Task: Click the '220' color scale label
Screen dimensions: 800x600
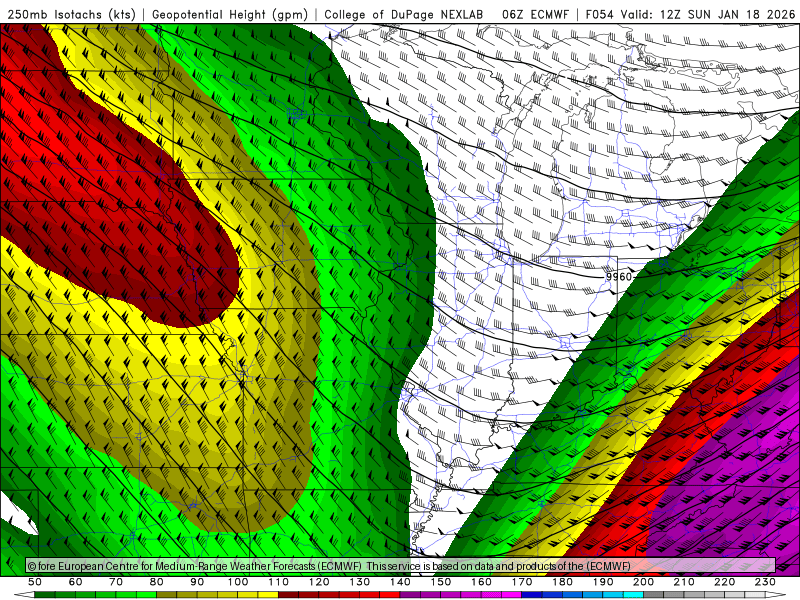Action: pos(725,582)
